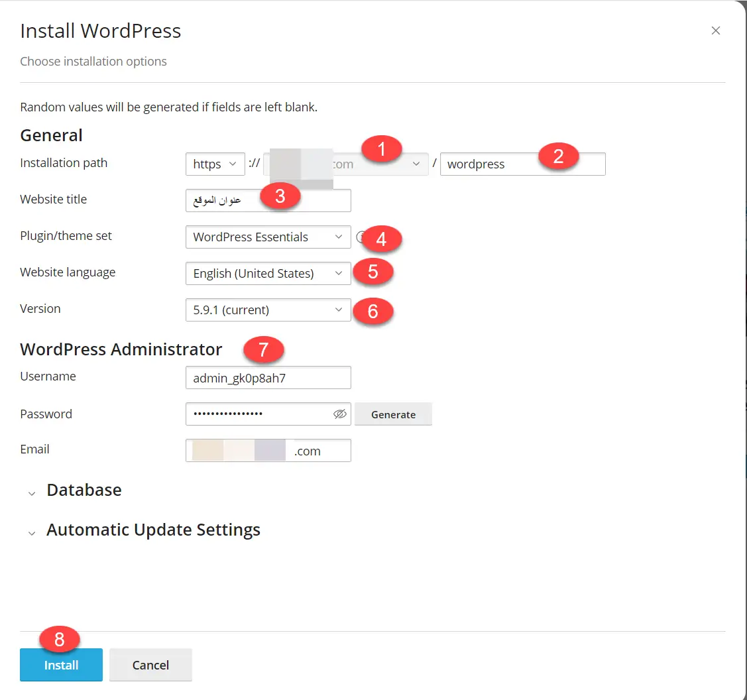The image size is (747, 700).
Task: Open the https protocol dropdown
Action: click(x=215, y=164)
